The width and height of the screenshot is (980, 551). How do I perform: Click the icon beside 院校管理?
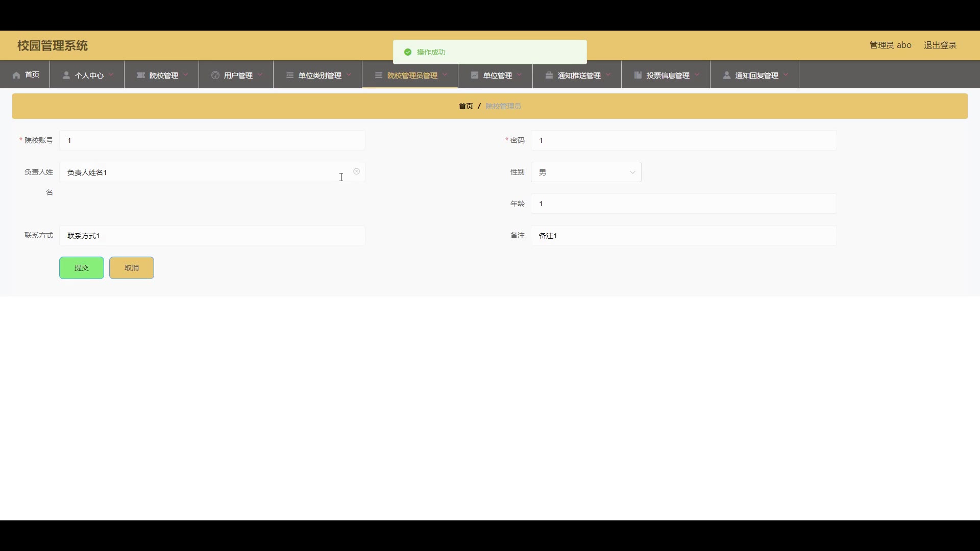(x=141, y=75)
